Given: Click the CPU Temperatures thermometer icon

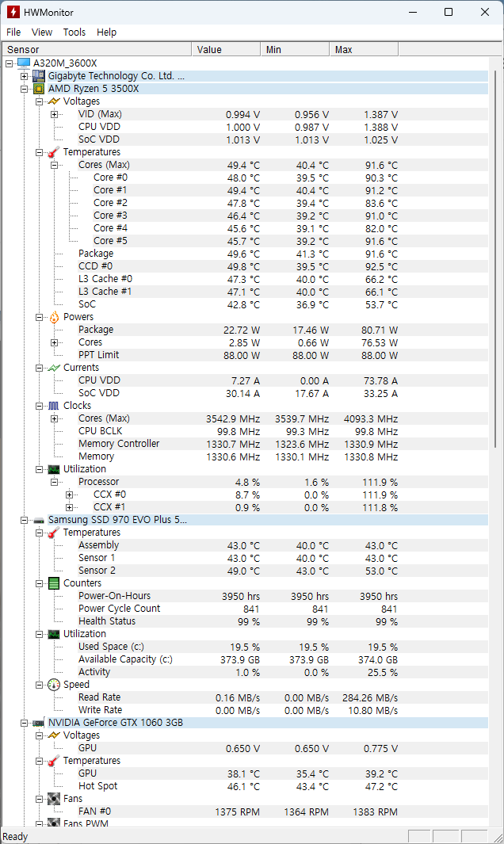Looking at the screenshot, I should [x=54, y=152].
